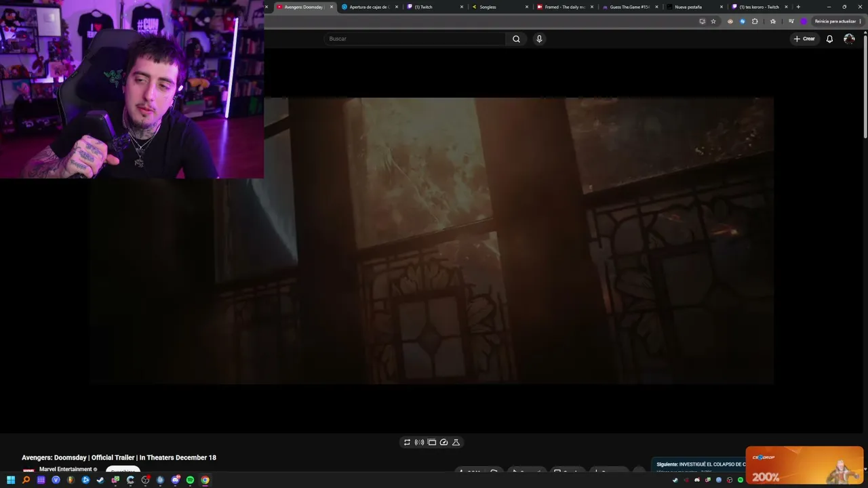Open Steam from the taskbar
Screen dimensions: 868x488
pos(100,480)
